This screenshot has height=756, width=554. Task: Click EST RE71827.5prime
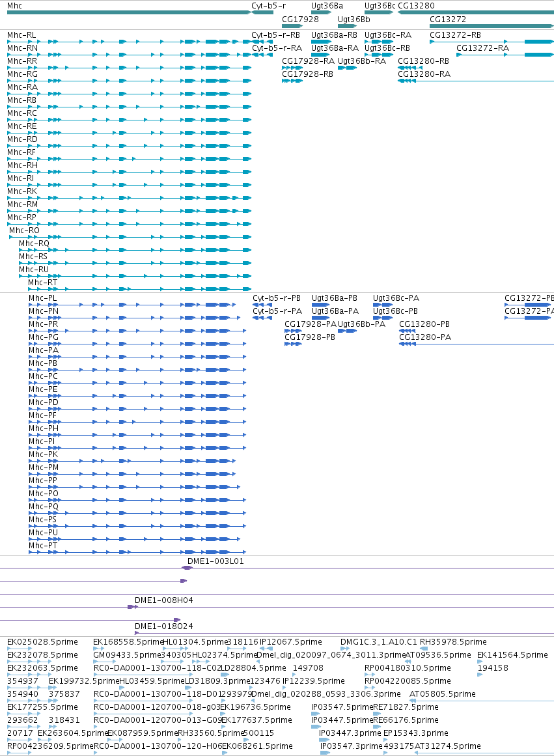tap(406, 707)
